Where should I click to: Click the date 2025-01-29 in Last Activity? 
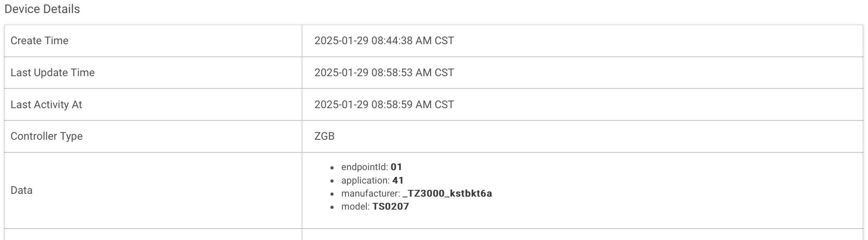click(342, 105)
